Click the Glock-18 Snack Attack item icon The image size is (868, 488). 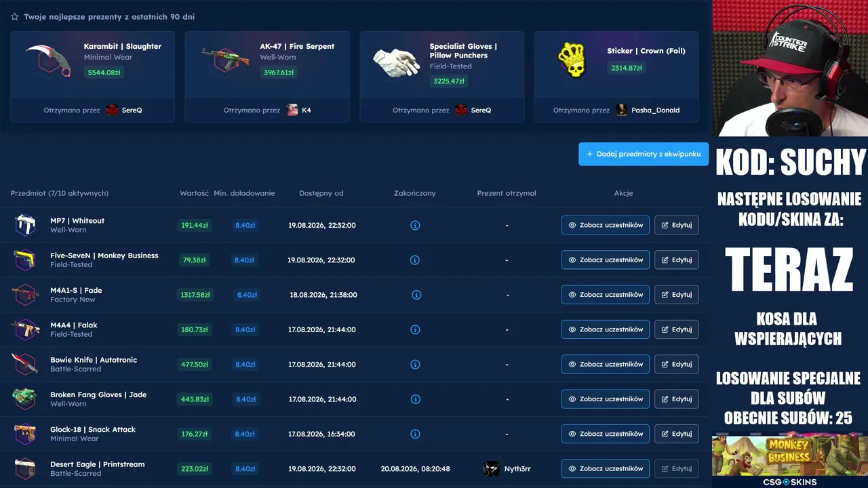coord(25,434)
